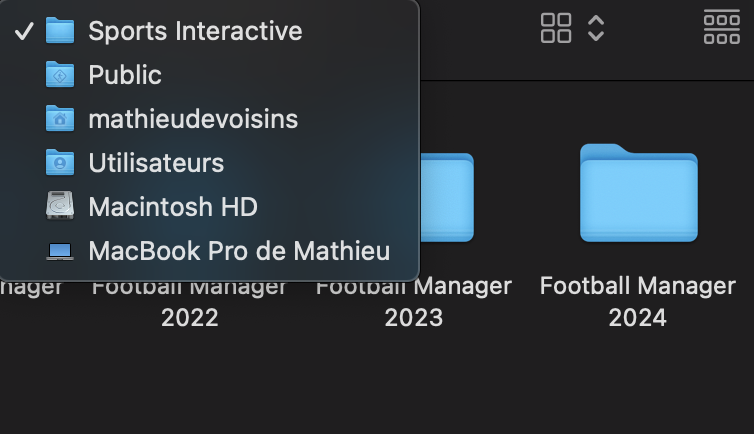The height and width of the screenshot is (434, 754).
Task: Click the Public folder icon
Action: 60,74
